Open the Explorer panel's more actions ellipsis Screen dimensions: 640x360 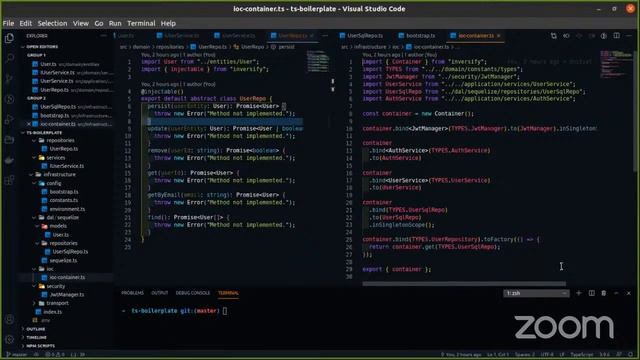(103, 36)
